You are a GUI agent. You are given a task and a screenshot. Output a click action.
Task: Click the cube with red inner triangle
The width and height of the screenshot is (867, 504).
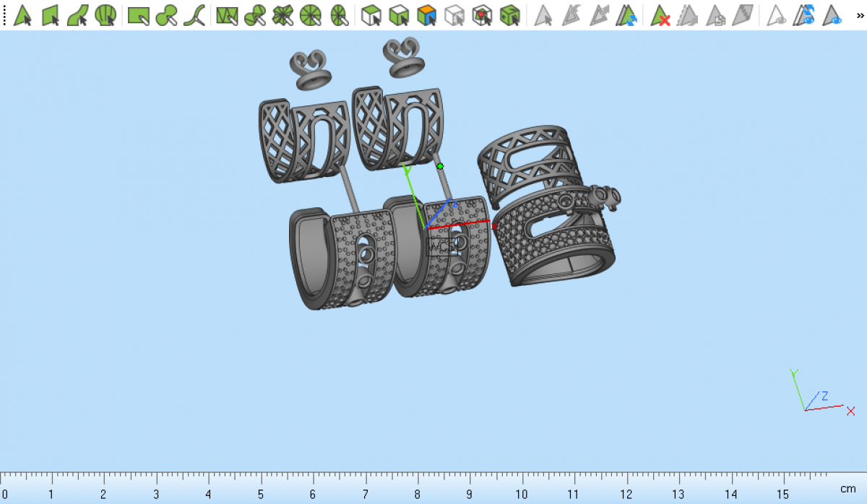tap(482, 14)
